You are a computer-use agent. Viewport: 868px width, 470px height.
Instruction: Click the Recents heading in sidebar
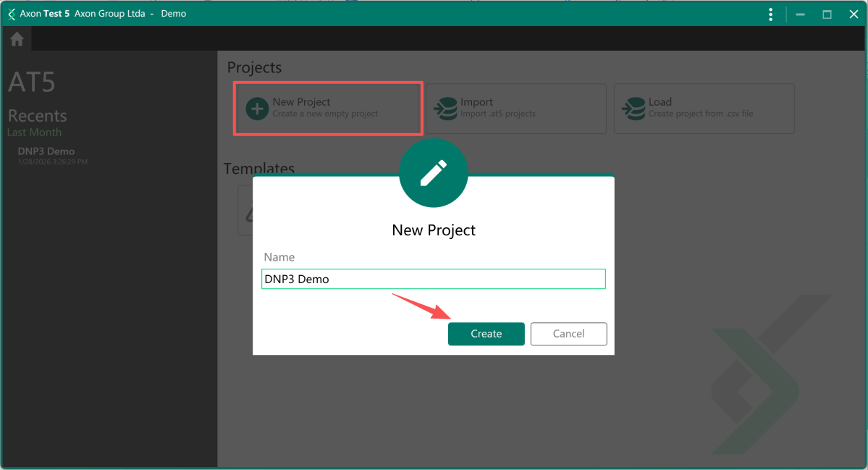click(x=37, y=116)
